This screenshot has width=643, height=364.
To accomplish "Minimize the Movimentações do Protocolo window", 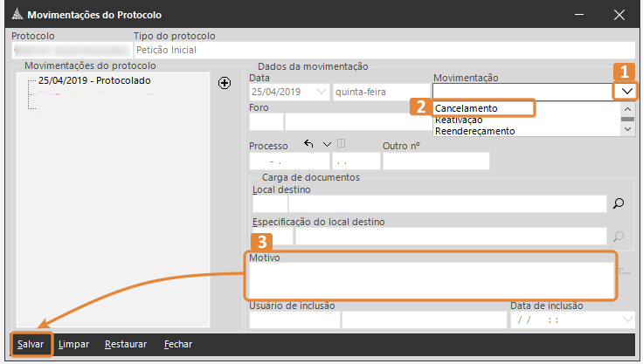I will [578, 15].
